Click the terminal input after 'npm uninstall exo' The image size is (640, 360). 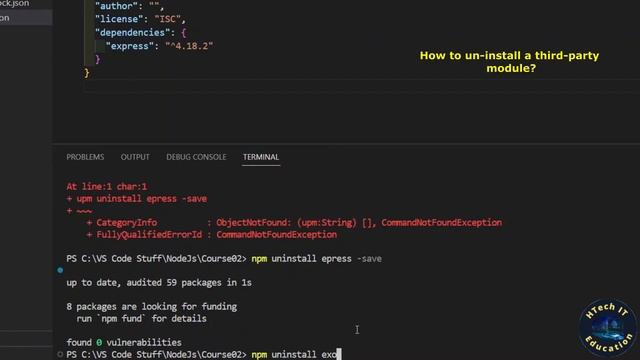click(x=339, y=354)
